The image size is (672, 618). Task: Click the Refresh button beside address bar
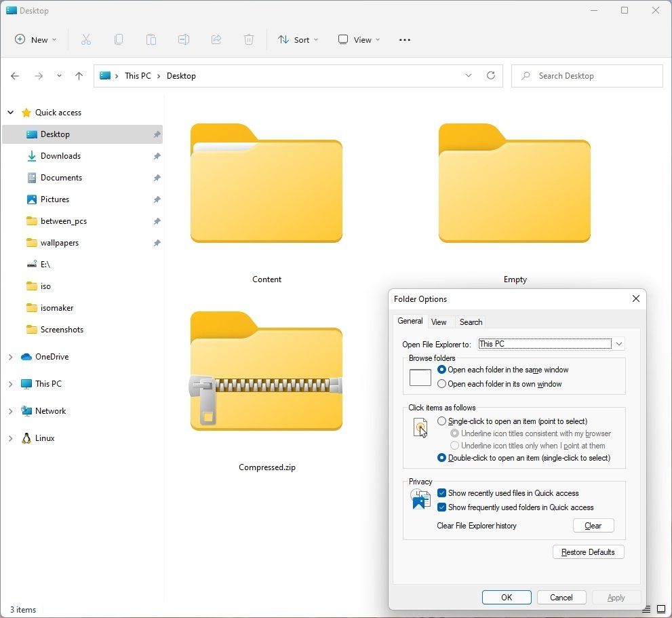(491, 76)
